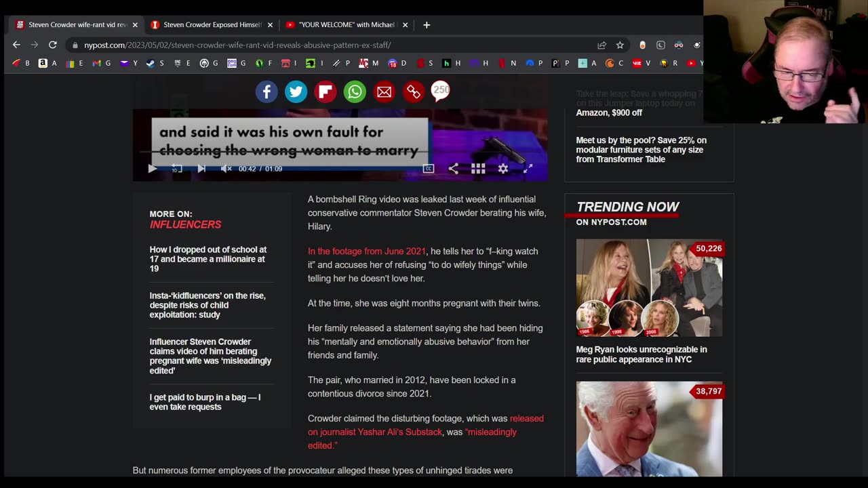Switch to Steven Crowder Exposed Himself tab

[x=212, y=24]
